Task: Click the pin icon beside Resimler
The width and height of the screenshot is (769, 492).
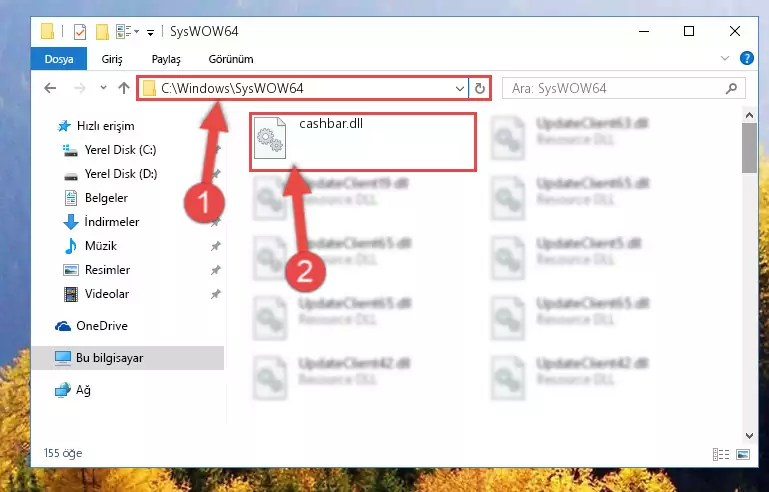Action: [215, 270]
